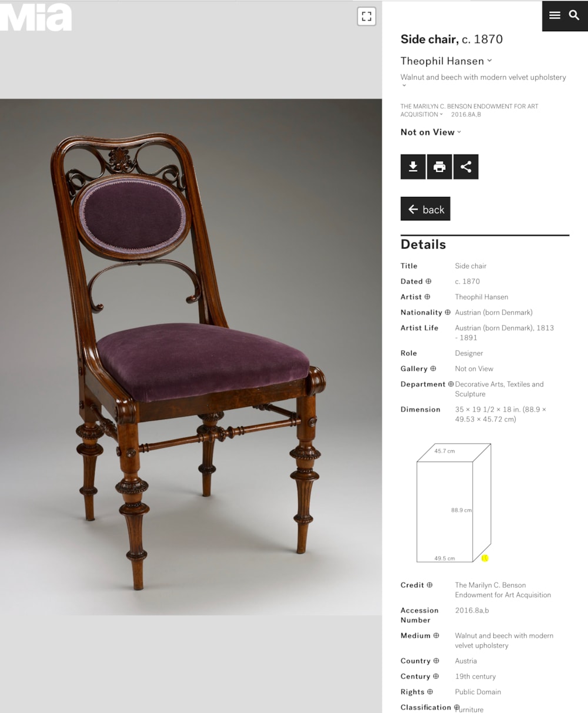Viewport: 588px width, 713px height.
Task: Download the artwork image
Action: pyautogui.click(x=413, y=167)
